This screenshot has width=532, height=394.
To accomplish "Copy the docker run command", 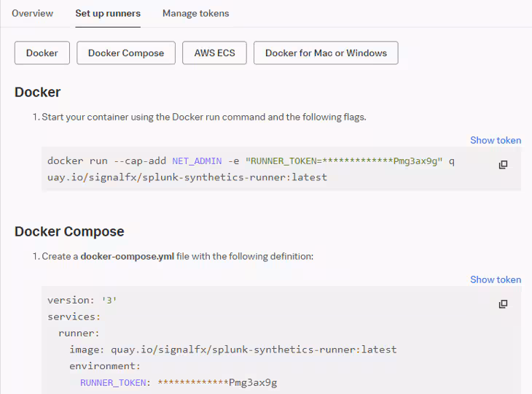I will click(503, 165).
